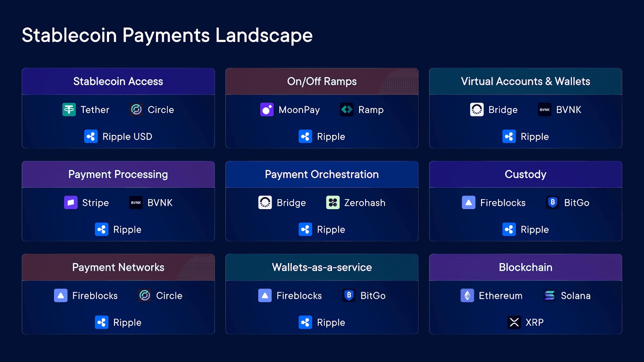Select the Fireblocks icon in Wallets-as-a-service
The image size is (644, 362).
coord(265,295)
